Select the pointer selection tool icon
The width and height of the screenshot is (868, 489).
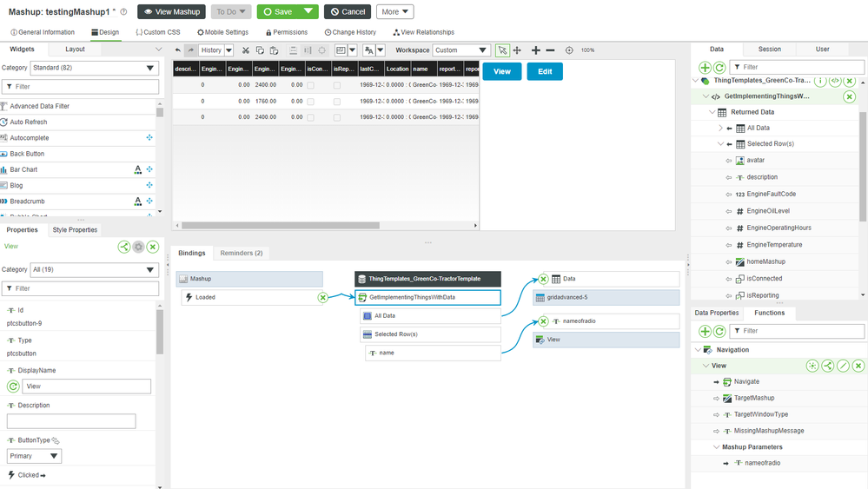click(x=502, y=50)
